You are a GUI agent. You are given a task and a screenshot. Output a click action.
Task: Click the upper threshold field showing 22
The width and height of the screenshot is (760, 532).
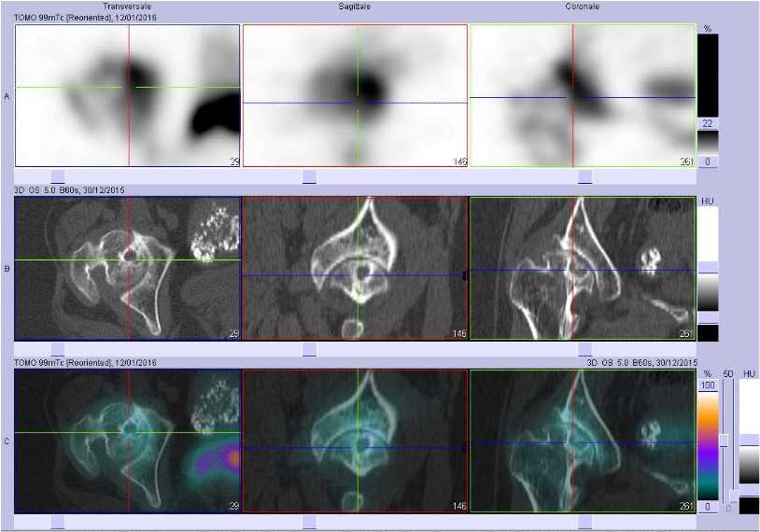708,123
